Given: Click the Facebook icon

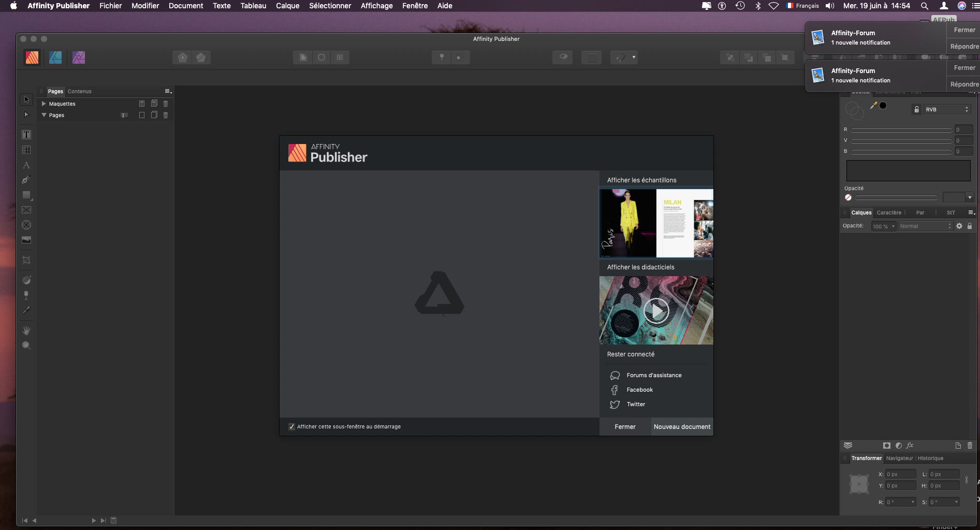Looking at the screenshot, I should point(615,390).
